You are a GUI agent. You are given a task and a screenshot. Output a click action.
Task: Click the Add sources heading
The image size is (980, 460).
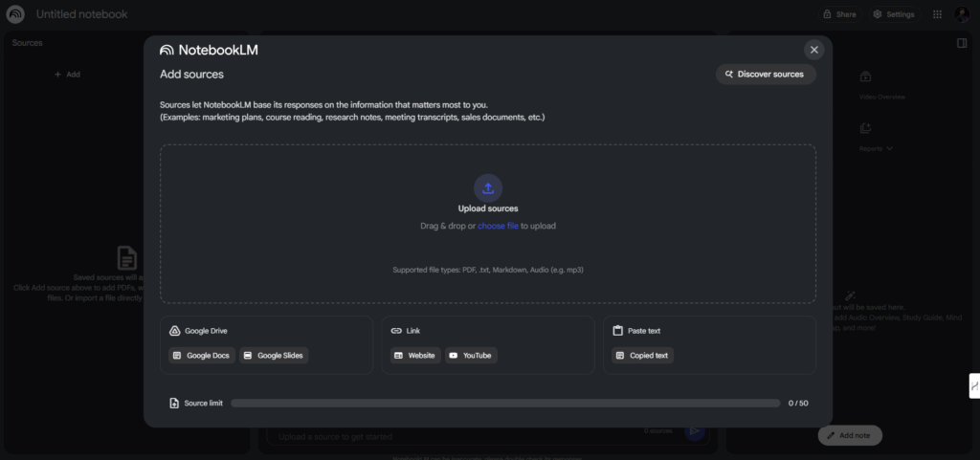click(x=191, y=75)
